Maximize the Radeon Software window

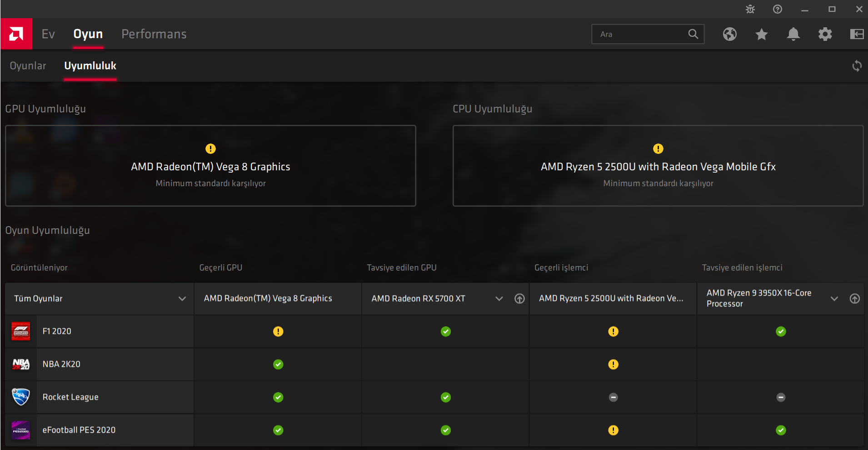click(832, 9)
